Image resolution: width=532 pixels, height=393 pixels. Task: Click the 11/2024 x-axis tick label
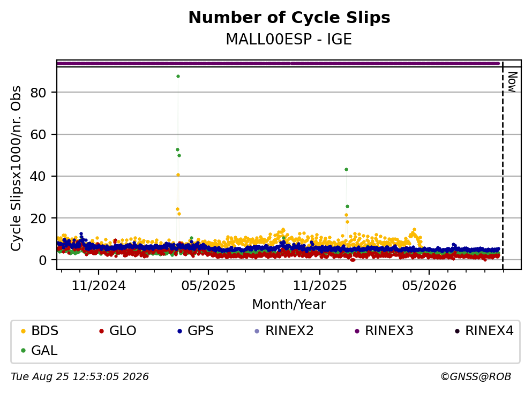point(99,286)
